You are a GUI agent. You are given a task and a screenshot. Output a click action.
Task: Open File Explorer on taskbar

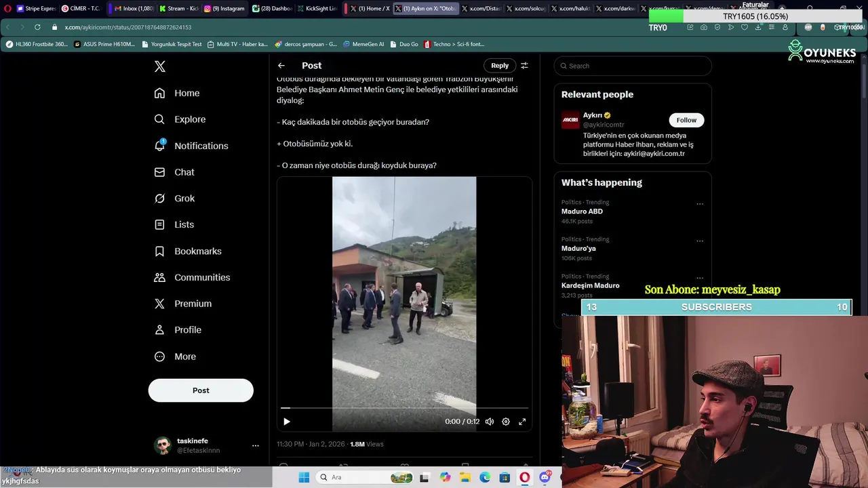tap(465, 477)
